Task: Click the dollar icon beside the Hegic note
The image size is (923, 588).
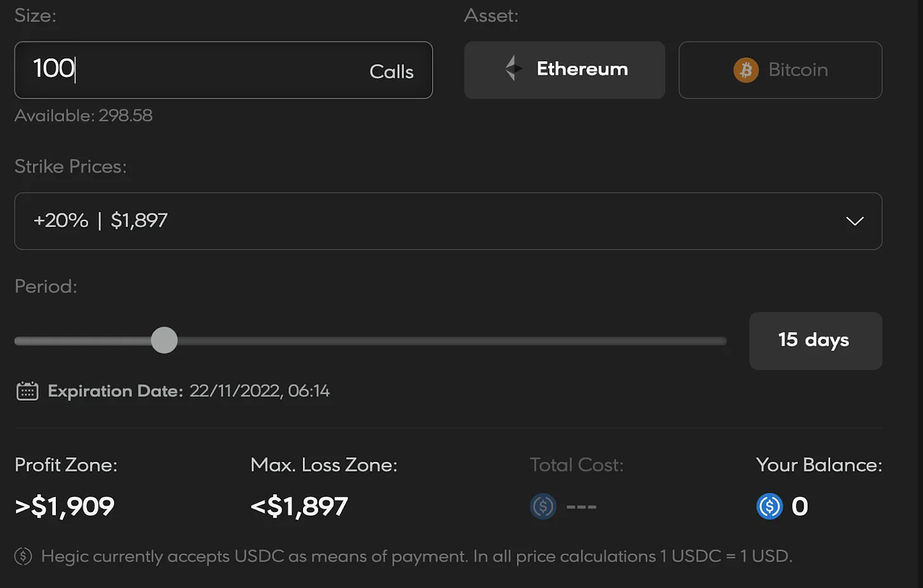Action: point(23,556)
